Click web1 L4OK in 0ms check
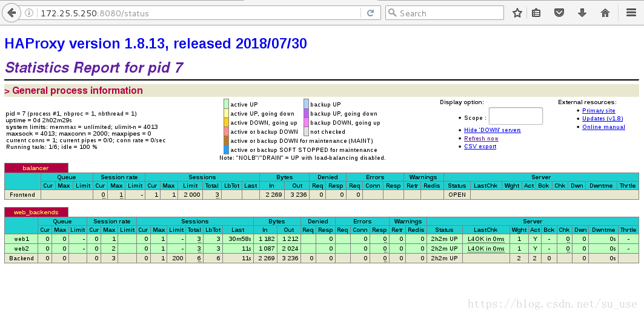Screen dimensions: 644x316 tap(486, 239)
